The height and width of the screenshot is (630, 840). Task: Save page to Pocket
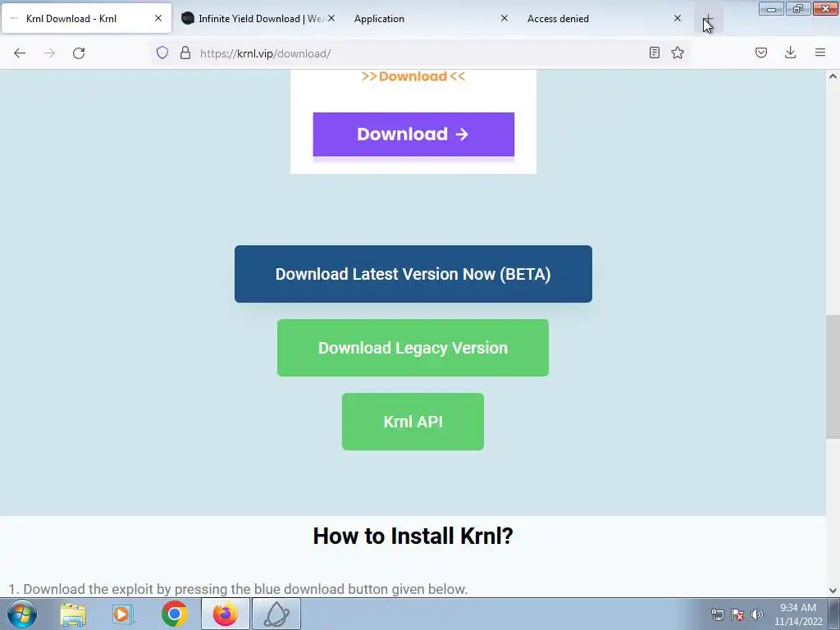click(x=761, y=52)
